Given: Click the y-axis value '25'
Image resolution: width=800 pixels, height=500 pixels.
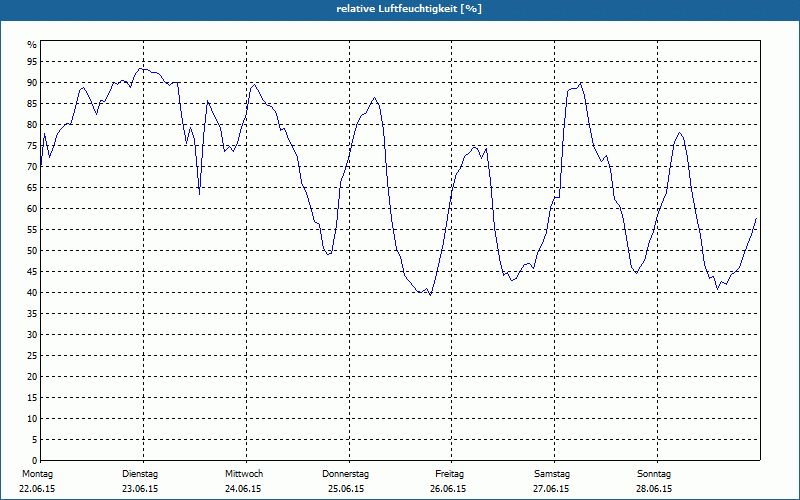Looking at the screenshot, I should (x=32, y=356).
